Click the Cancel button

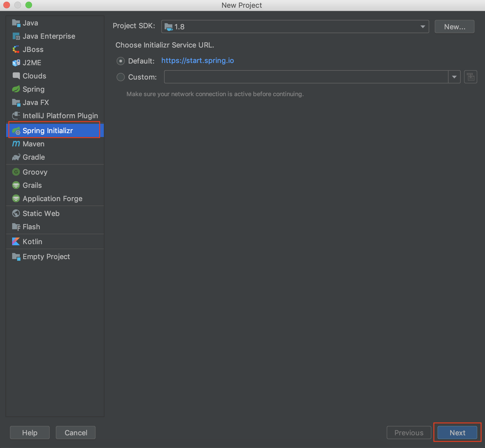point(76,433)
